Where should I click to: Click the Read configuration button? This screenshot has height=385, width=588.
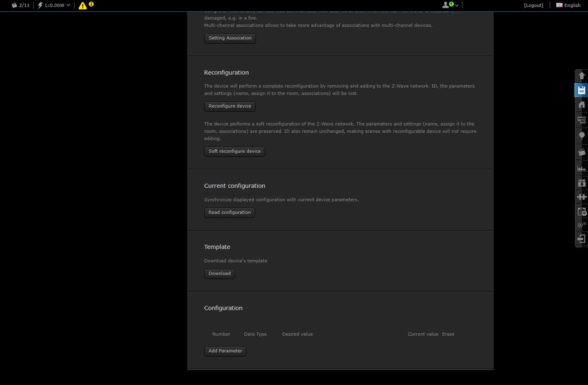pyautogui.click(x=229, y=213)
